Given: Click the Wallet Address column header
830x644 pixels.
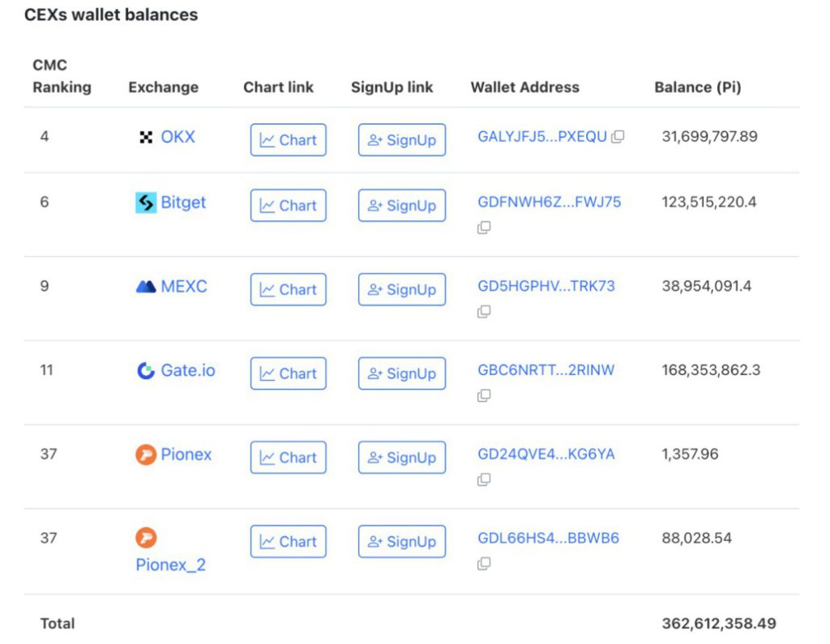Looking at the screenshot, I should (x=525, y=87).
